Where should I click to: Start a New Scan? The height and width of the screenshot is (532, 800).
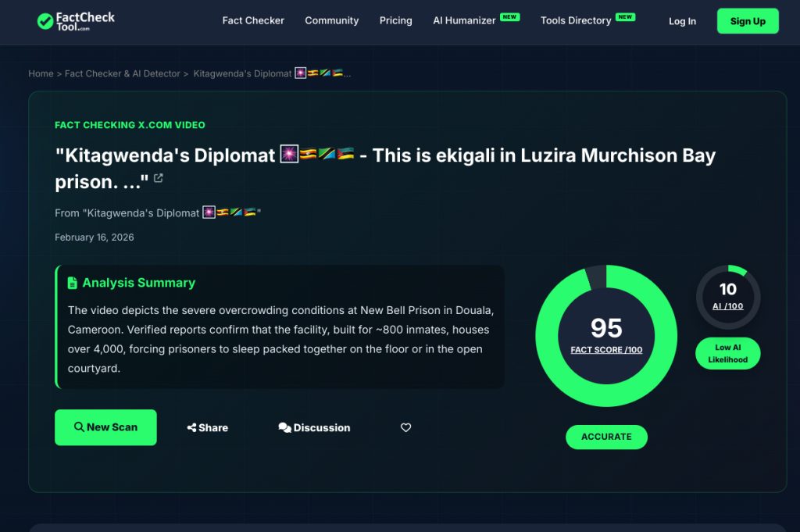[105, 427]
